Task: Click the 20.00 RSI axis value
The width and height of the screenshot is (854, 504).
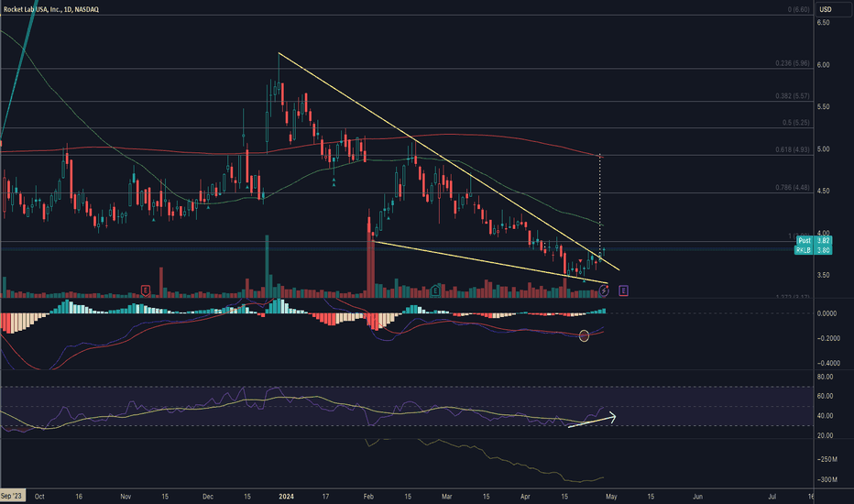Action: coord(825,435)
